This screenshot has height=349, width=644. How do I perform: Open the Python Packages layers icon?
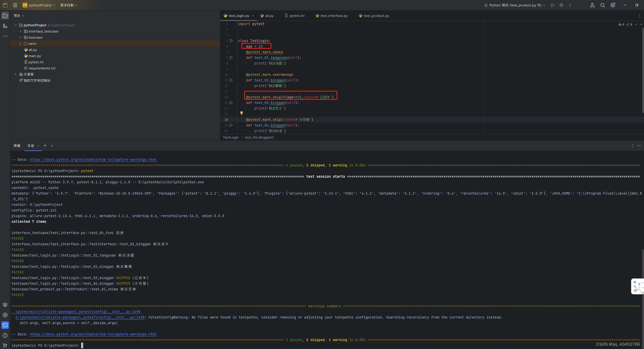point(5,305)
